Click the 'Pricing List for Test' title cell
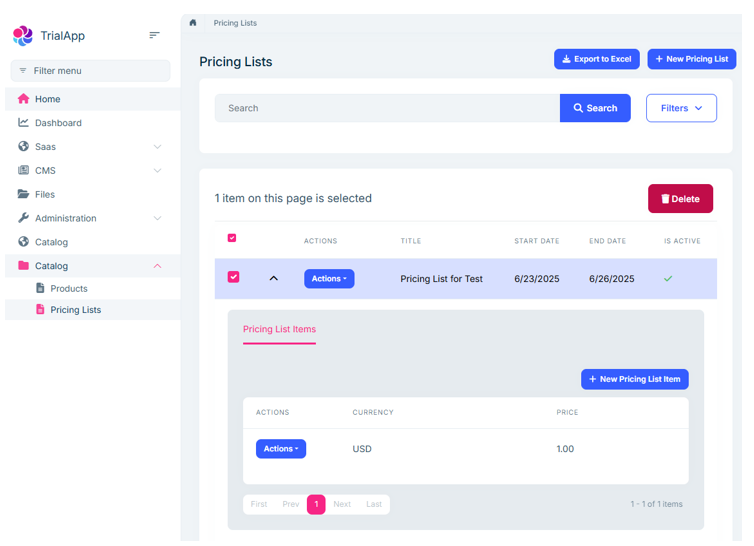 coord(441,279)
